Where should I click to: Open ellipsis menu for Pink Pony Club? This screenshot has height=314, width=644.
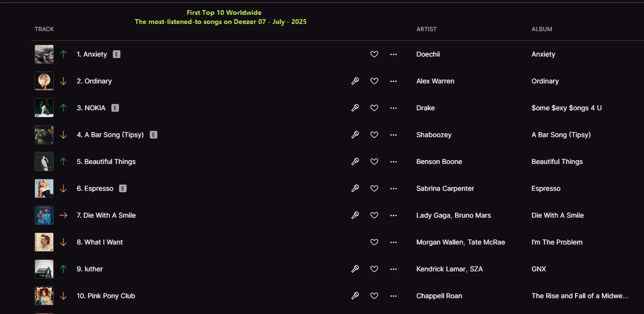(394, 296)
